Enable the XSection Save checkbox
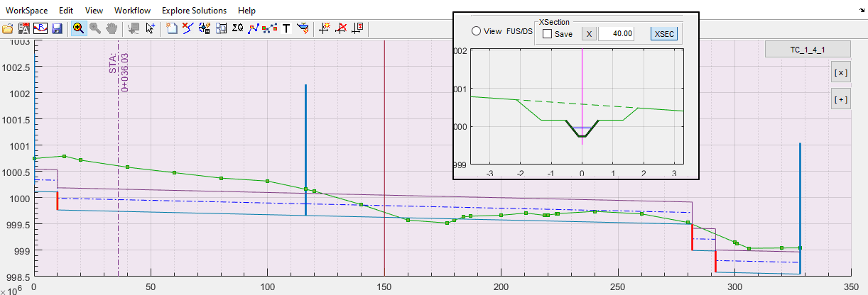This screenshot has height=295, width=868. click(x=547, y=34)
